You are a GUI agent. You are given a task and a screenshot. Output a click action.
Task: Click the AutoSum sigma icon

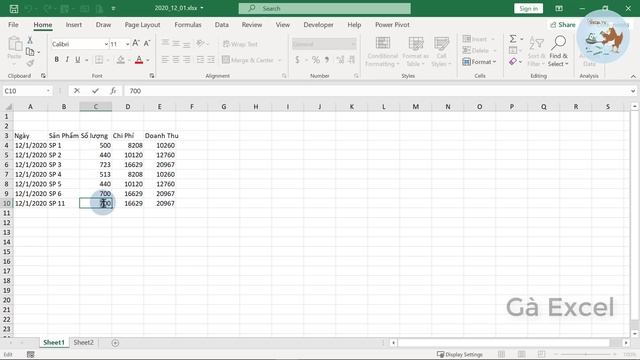(513, 39)
